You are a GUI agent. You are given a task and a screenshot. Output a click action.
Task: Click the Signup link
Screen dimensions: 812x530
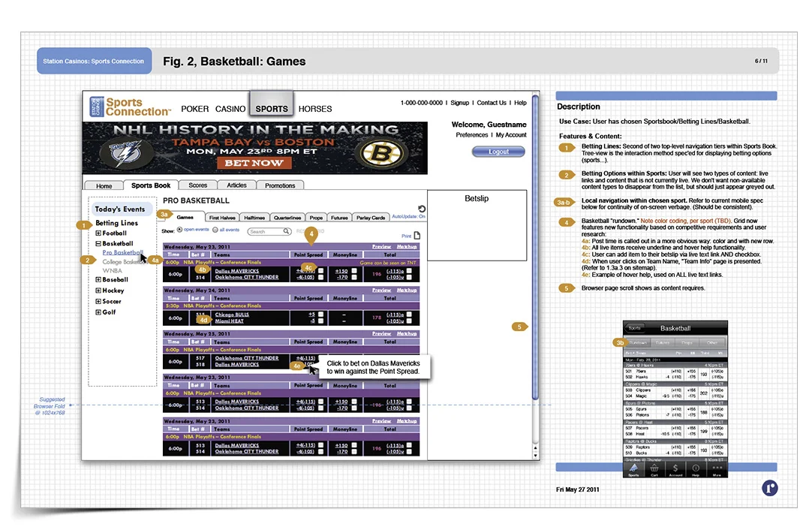pyautogui.click(x=459, y=103)
